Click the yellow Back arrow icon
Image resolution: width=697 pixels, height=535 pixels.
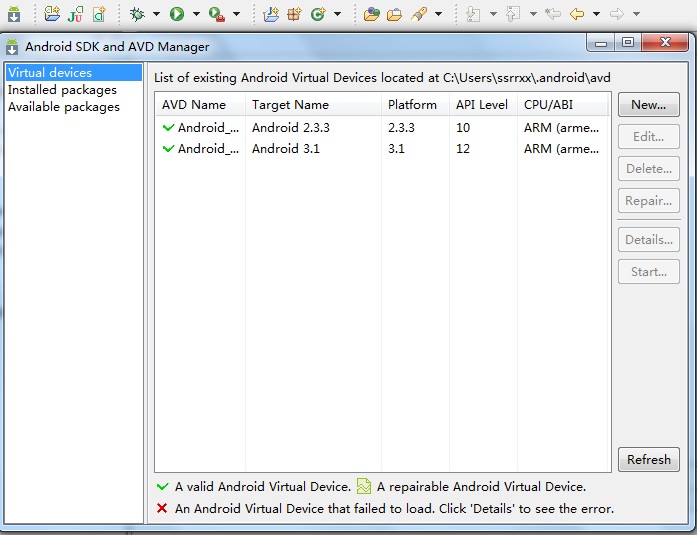(x=577, y=14)
